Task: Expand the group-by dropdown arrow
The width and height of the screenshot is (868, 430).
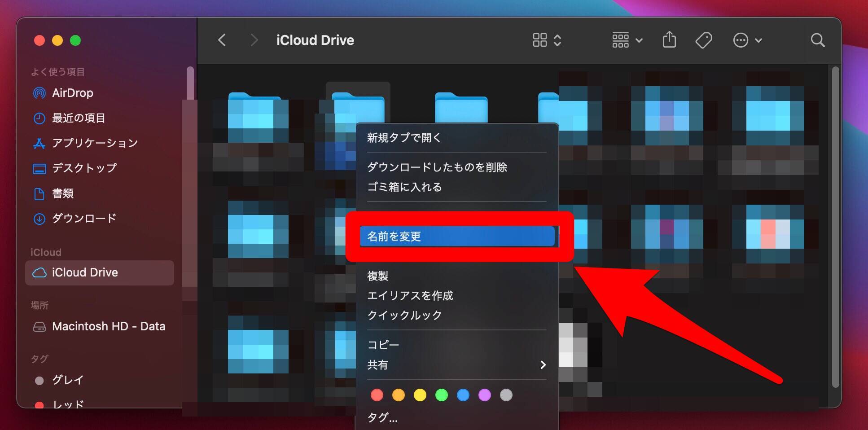Action: point(639,40)
